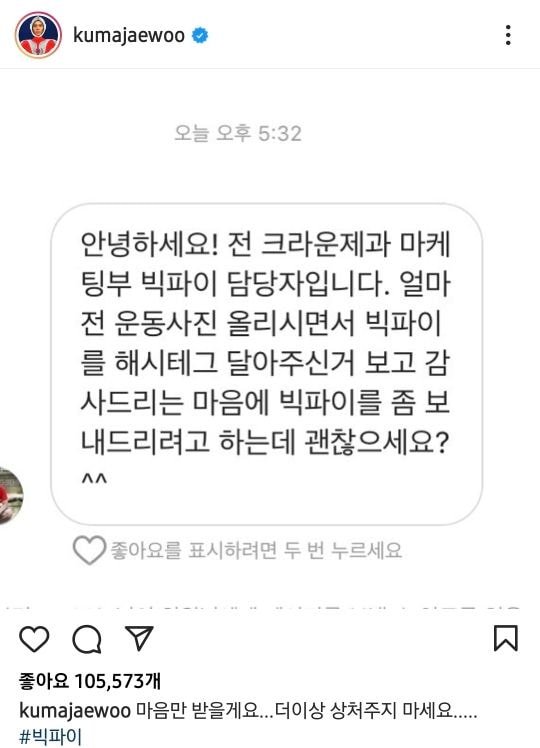
Task: Click the cut-off text below the message
Action: pos(262,608)
